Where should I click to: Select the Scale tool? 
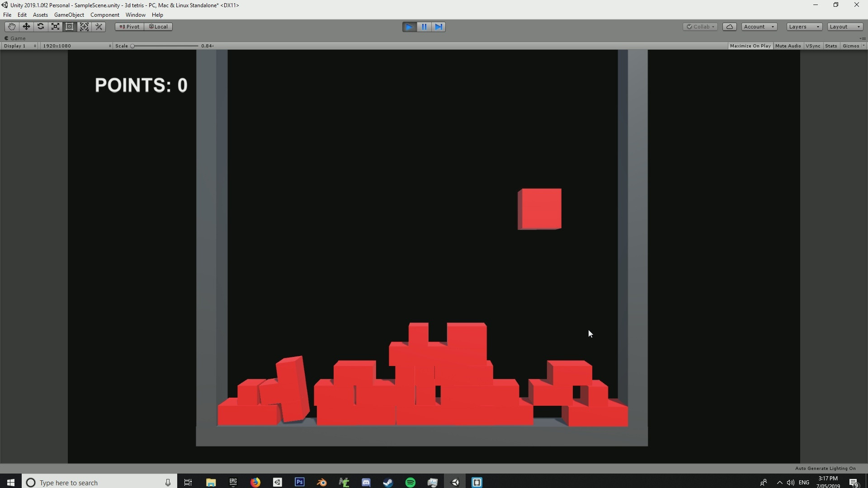pyautogui.click(x=55, y=27)
